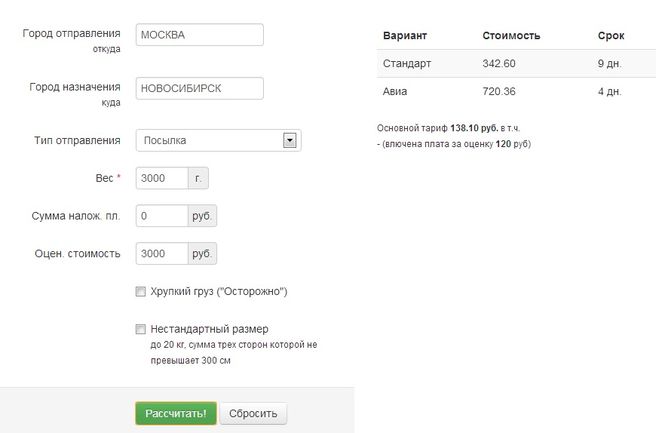Click the Срок column header
659x433 pixels.
(611, 36)
